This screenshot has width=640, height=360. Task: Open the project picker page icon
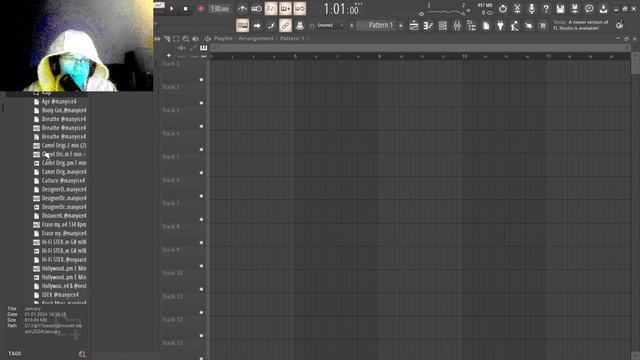click(486, 26)
